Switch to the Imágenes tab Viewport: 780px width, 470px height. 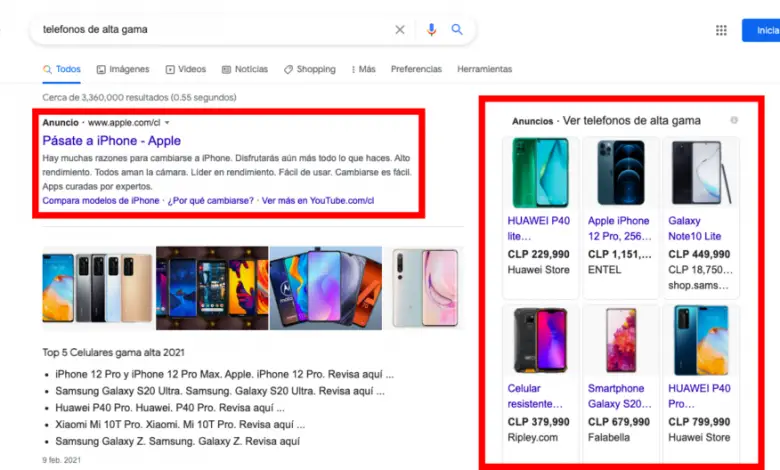coord(123,69)
